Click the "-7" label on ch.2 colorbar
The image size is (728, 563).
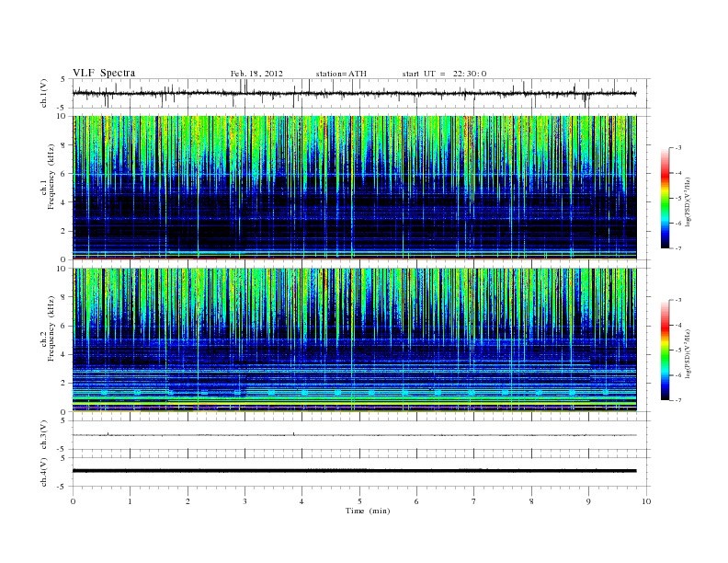tap(677, 400)
